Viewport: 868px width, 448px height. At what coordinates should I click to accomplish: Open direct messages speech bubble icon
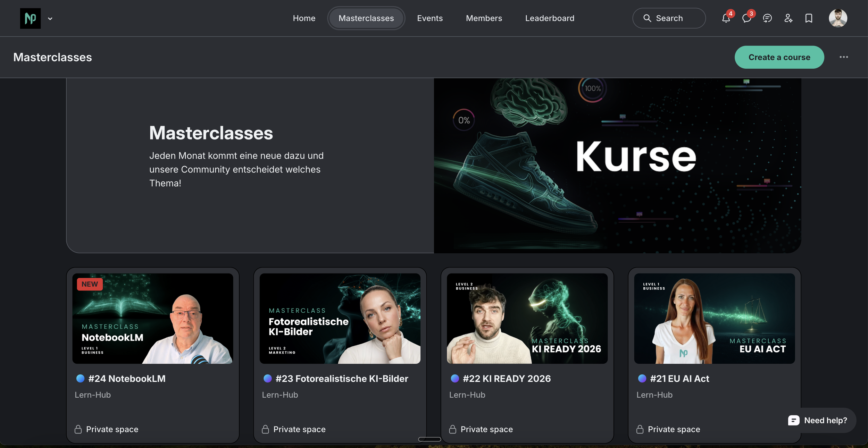(x=746, y=18)
